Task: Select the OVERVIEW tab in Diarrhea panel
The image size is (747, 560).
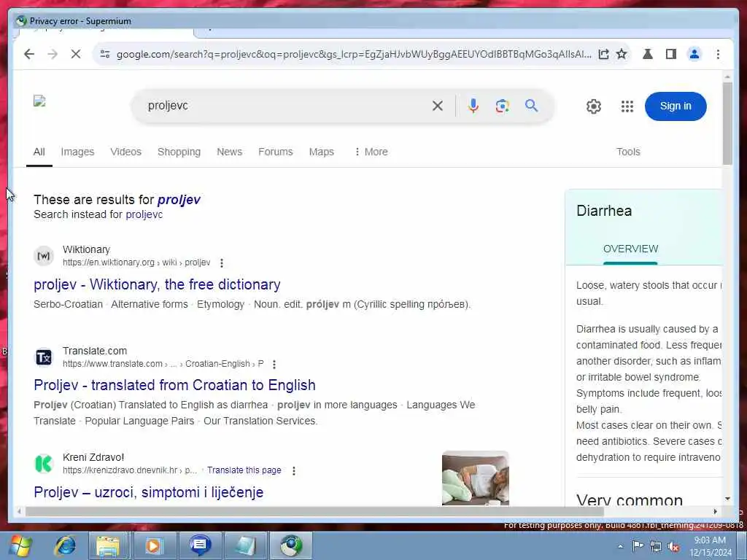Action: tap(630, 249)
